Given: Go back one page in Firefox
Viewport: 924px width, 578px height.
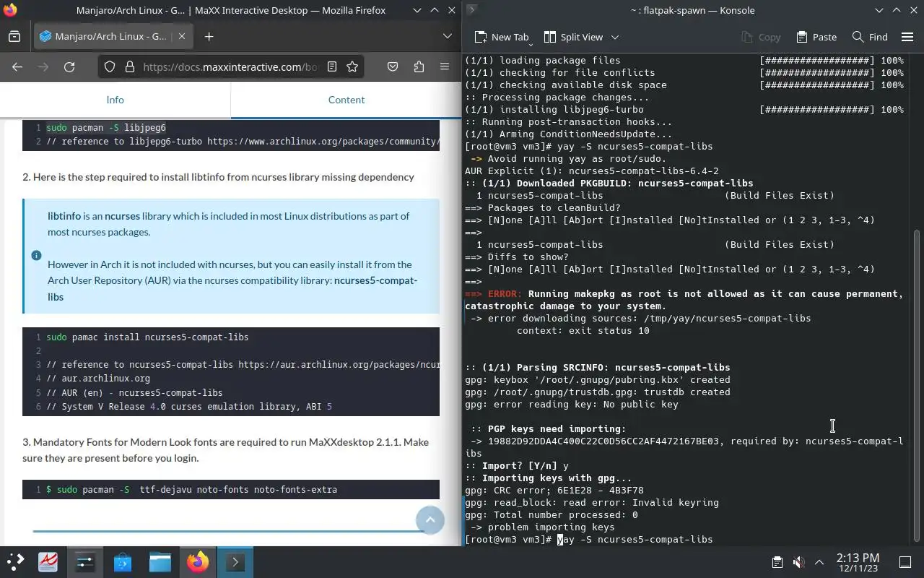Looking at the screenshot, I should coord(17,66).
